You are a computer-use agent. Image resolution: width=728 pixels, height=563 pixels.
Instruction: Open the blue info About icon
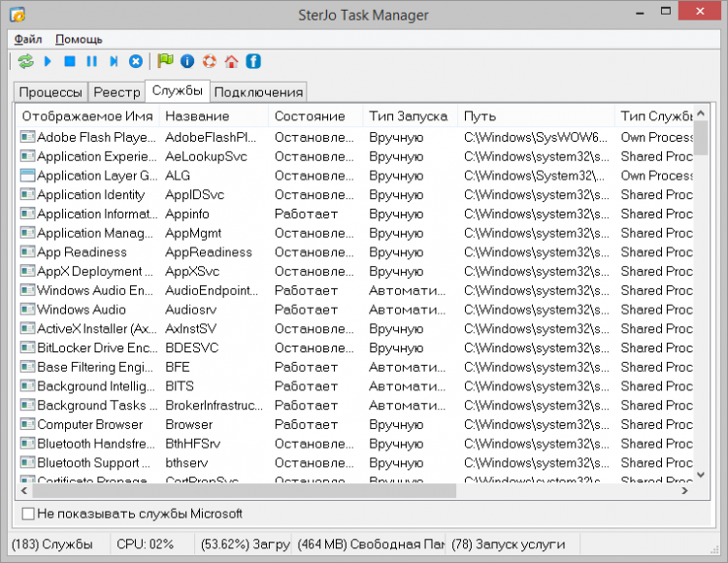click(187, 61)
